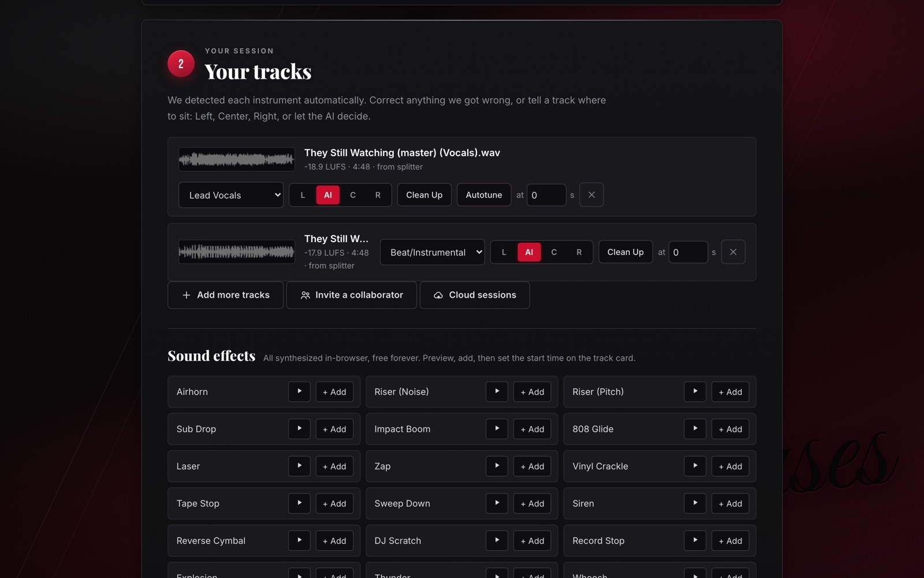Click the Beat/Instrumental waveform thumbnail
Viewport: 924px width, 578px height.
237,252
